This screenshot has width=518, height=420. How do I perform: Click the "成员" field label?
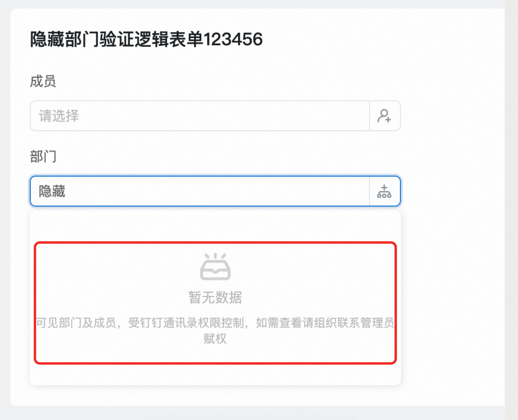coord(43,82)
